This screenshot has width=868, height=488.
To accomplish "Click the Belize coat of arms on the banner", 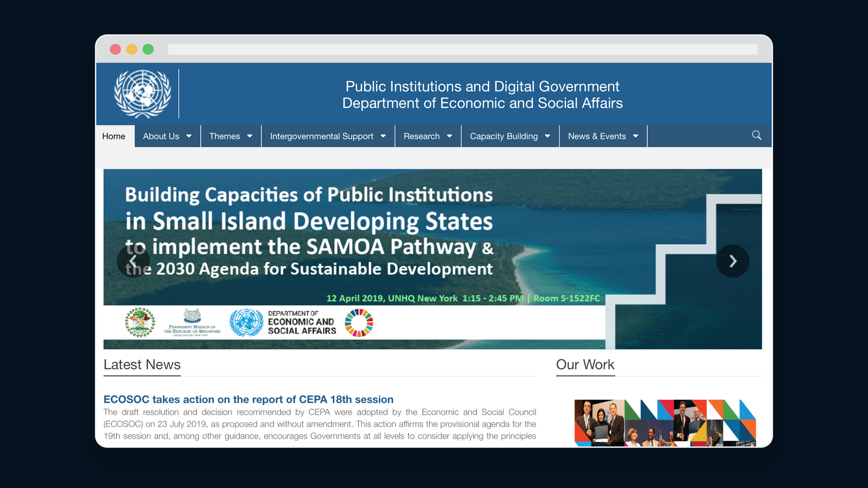I will [140, 322].
